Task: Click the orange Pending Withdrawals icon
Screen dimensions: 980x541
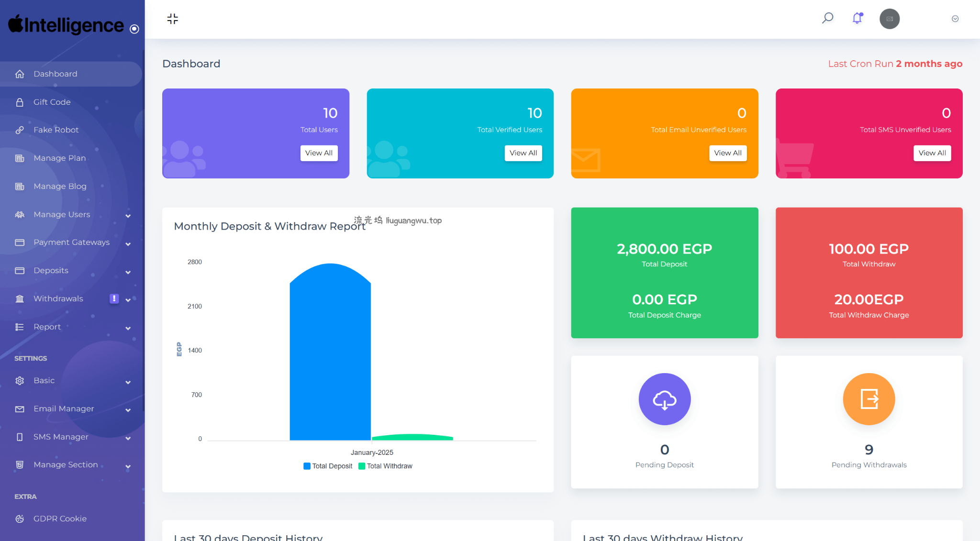Action: pyautogui.click(x=869, y=399)
